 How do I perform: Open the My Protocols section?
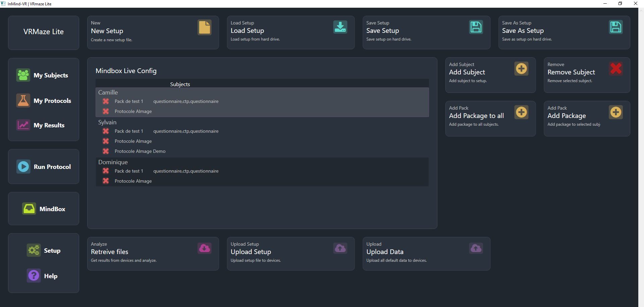coord(52,101)
